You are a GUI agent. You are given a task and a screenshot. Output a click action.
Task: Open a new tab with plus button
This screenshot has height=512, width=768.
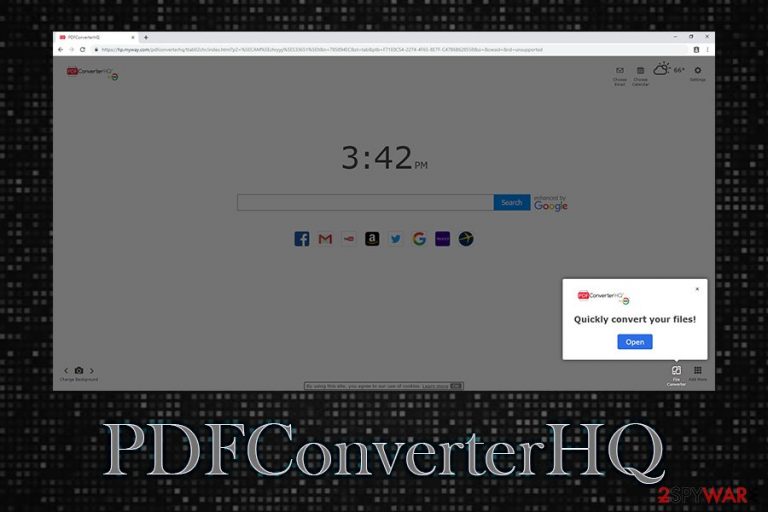click(146, 37)
